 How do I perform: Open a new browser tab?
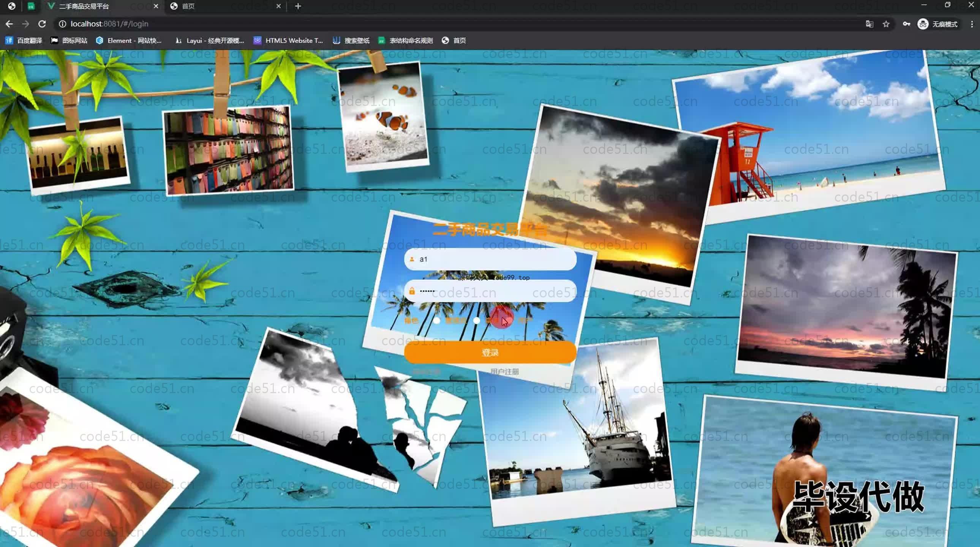pos(298,6)
